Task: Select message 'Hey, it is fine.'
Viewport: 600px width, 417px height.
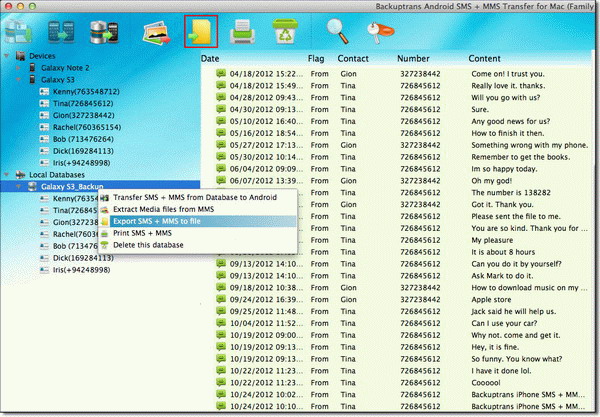Action: [495, 347]
